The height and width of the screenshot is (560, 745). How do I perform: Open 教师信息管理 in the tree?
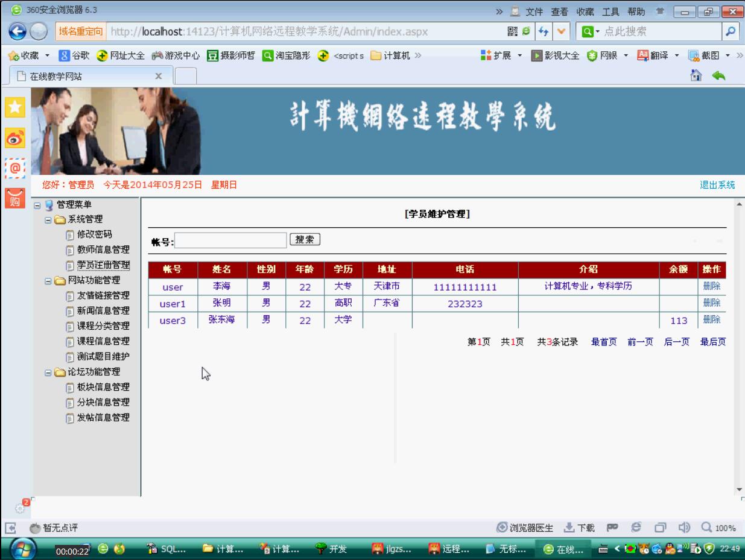[103, 250]
